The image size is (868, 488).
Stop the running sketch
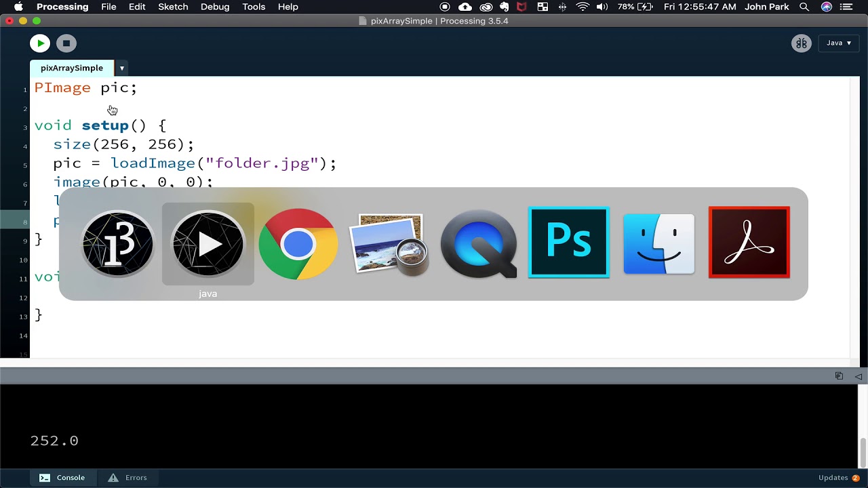pos(66,43)
